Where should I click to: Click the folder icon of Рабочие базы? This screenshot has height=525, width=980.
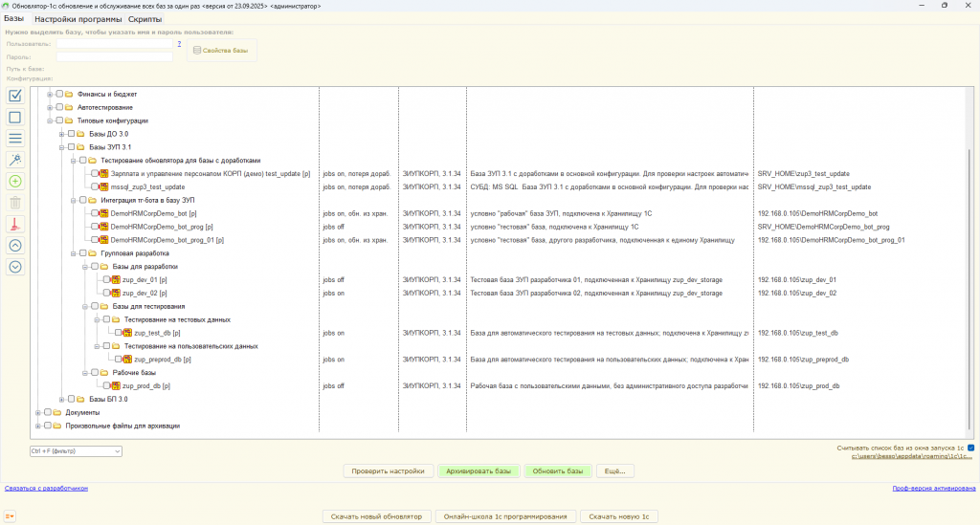pyautogui.click(x=104, y=373)
